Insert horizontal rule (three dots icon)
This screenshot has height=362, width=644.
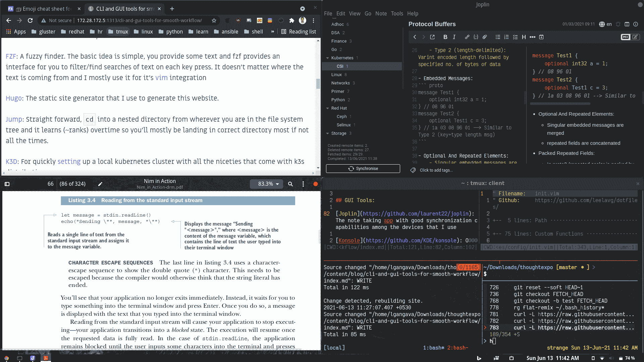[532, 37]
